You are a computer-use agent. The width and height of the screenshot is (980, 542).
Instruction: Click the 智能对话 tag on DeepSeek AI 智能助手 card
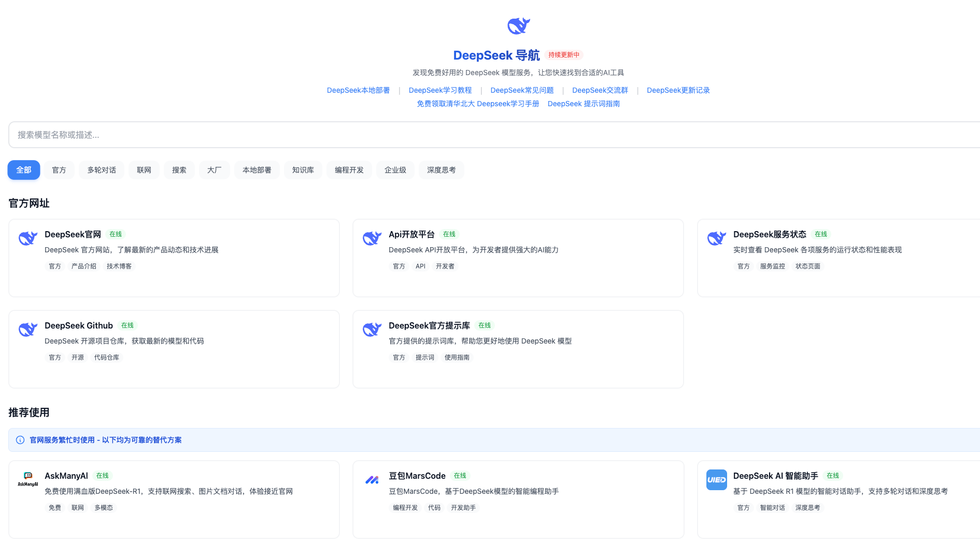point(773,508)
